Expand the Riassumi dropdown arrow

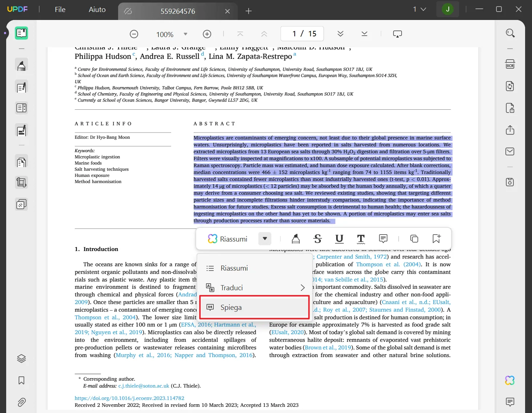(x=265, y=239)
